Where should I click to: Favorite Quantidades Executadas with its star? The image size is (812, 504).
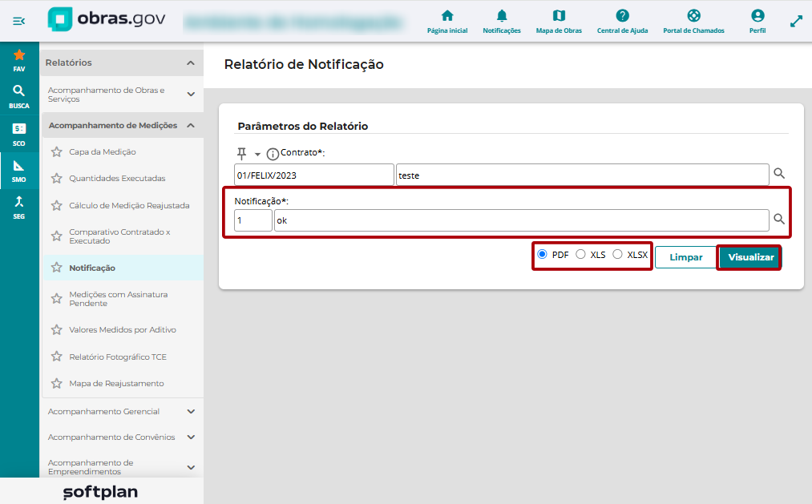pyautogui.click(x=56, y=178)
